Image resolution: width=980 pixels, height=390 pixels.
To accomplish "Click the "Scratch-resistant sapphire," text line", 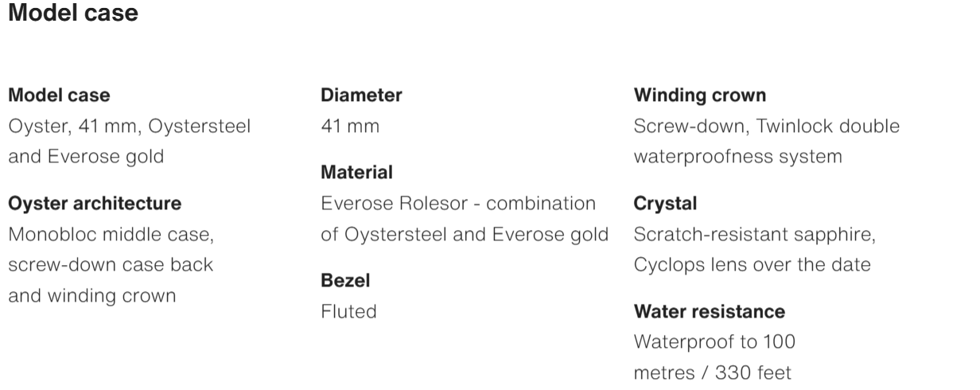I will [x=755, y=235].
